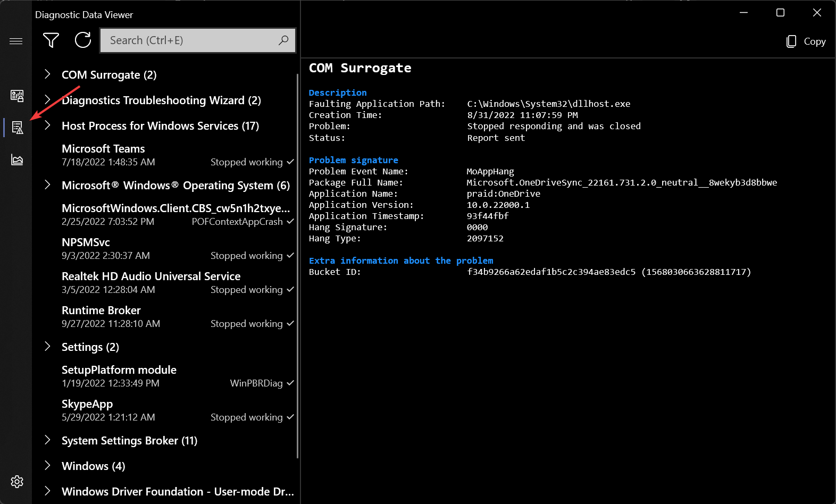Expand System Settings Broker (11) group
This screenshot has height=504, width=836.
pyautogui.click(x=47, y=440)
